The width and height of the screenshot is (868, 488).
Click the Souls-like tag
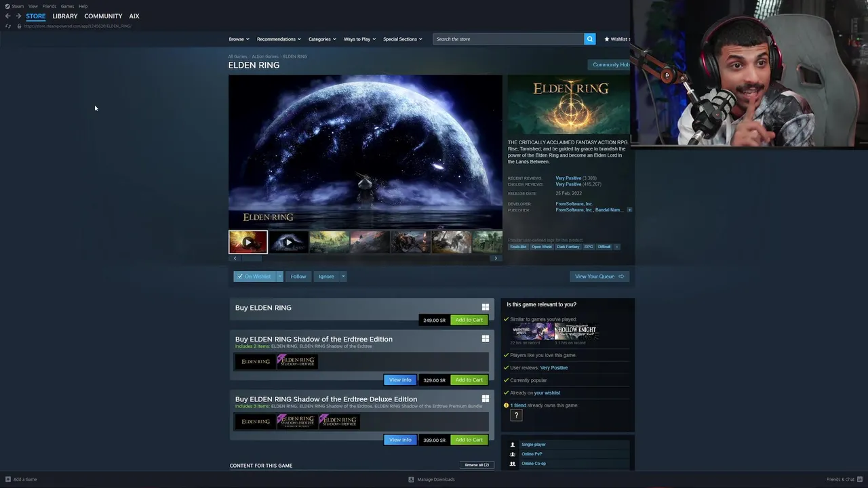click(x=518, y=247)
